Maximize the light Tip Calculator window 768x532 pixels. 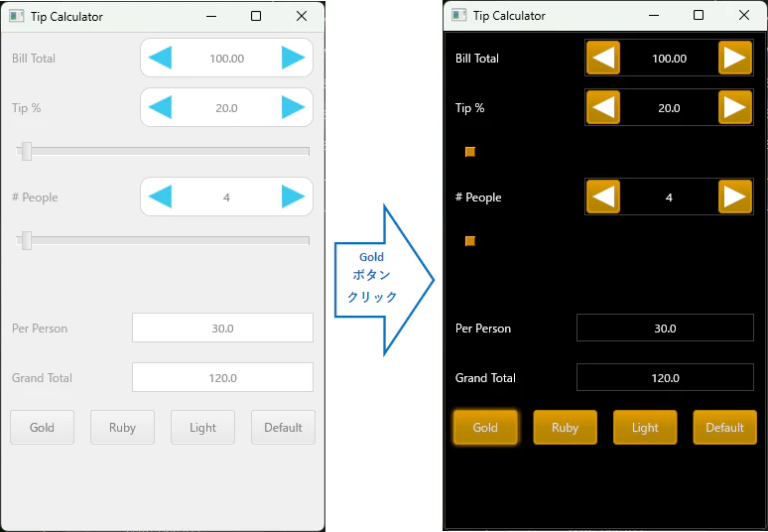click(256, 16)
